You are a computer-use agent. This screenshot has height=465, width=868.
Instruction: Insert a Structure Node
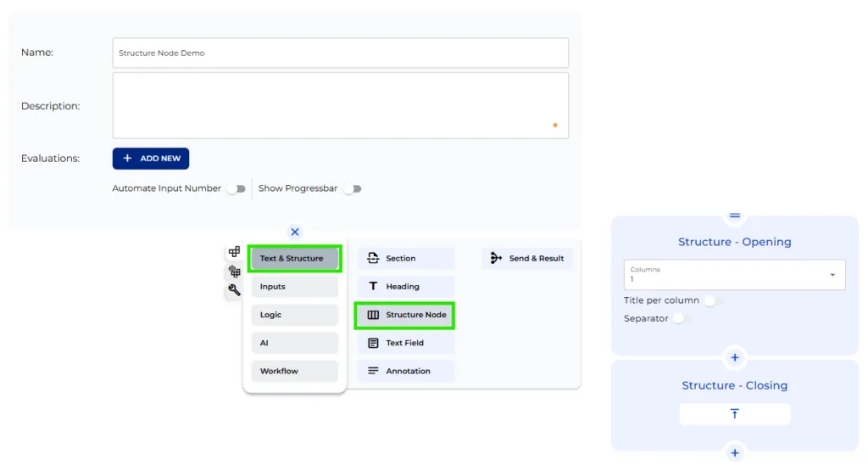pos(405,315)
